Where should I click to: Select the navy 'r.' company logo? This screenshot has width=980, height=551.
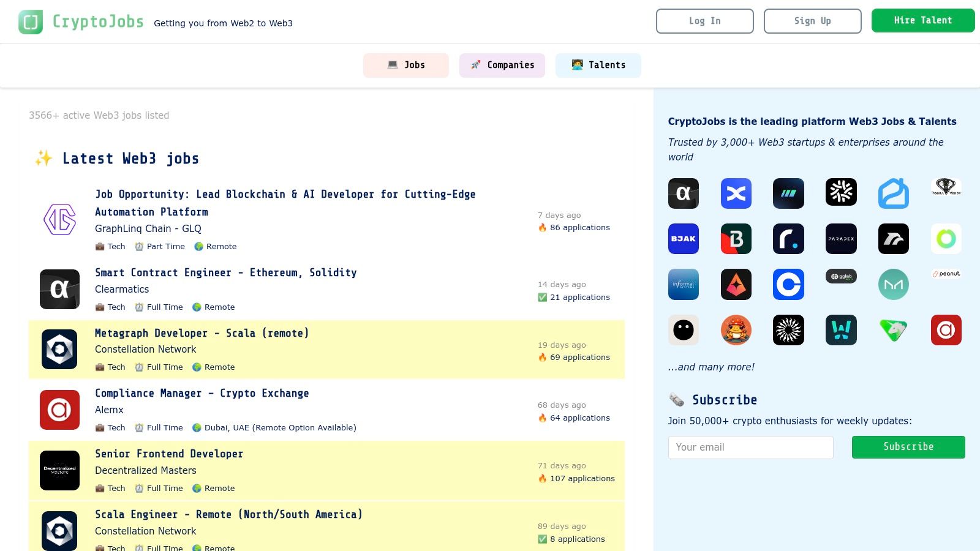point(788,239)
